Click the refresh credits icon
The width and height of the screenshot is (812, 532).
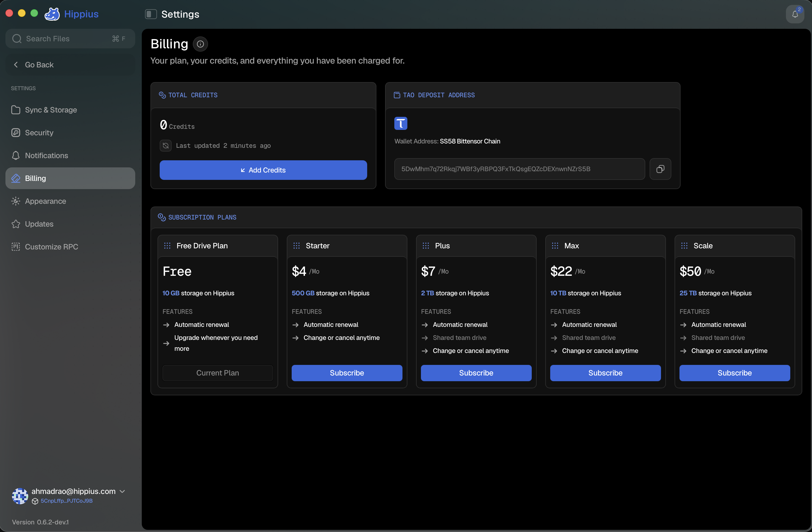(166, 146)
